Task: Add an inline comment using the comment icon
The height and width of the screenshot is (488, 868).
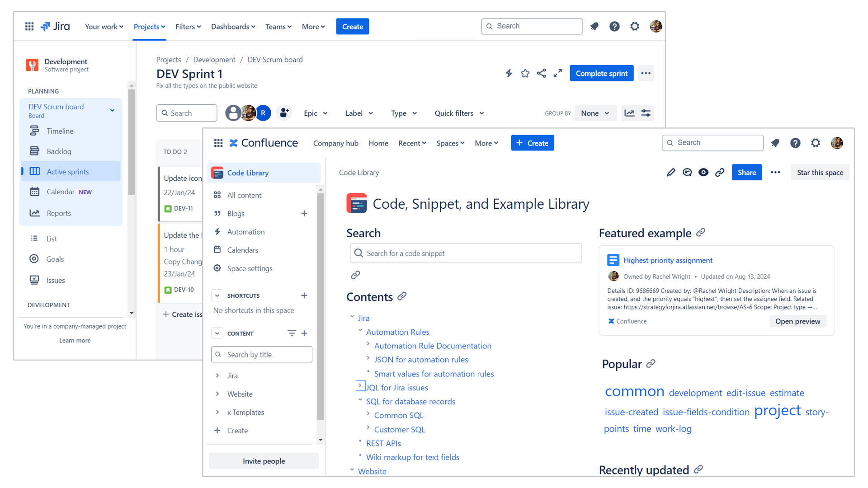Action: point(687,172)
